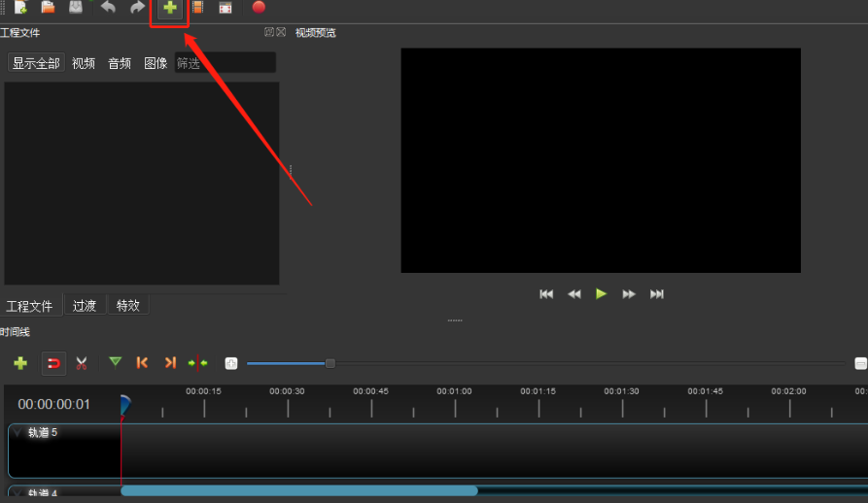Open the choose profile film icon
The width and height of the screenshot is (868, 503).
coord(197,7)
